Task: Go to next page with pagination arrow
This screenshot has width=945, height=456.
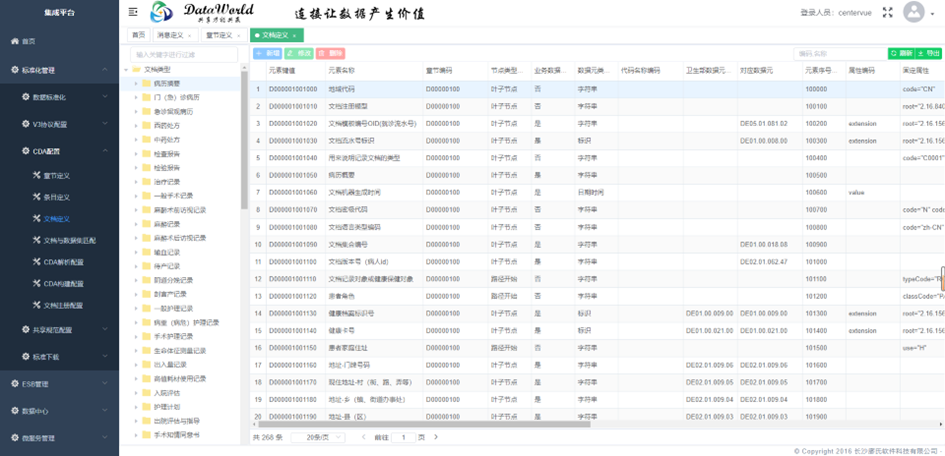Action: click(x=436, y=437)
